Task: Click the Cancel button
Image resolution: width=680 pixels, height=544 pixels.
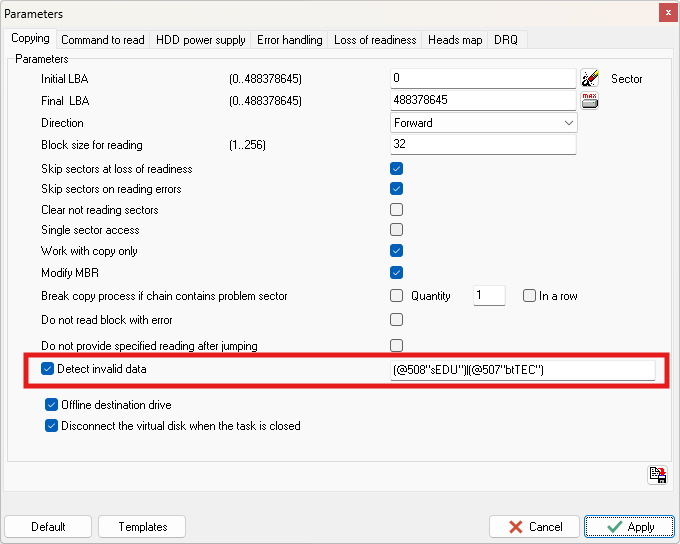Action: point(534,527)
